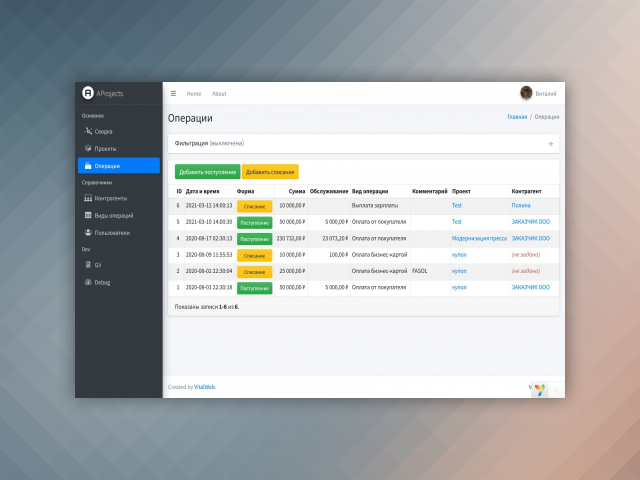The height and width of the screenshot is (480, 640).
Task: Click the Контрагенты icon
Action: pos(88,198)
